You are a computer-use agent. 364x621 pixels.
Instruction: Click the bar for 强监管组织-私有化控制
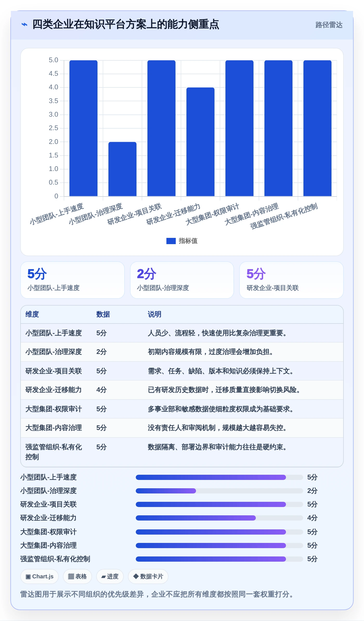click(x=317, y=128)
